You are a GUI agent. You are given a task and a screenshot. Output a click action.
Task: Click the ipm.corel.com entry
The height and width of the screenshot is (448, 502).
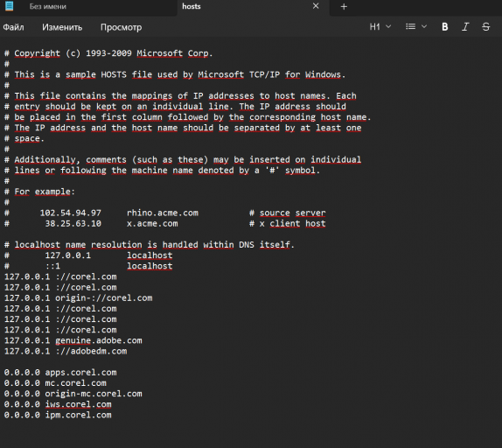point(78,415)
